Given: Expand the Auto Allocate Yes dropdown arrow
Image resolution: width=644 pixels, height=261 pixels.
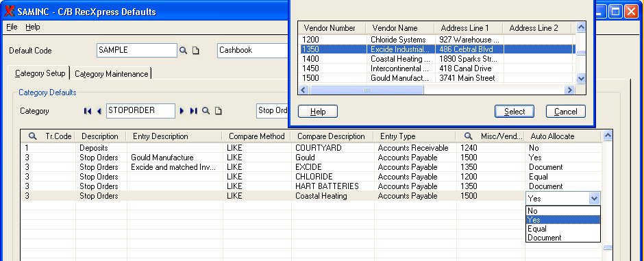Looking at the screenshot, I should coord(594,199).
